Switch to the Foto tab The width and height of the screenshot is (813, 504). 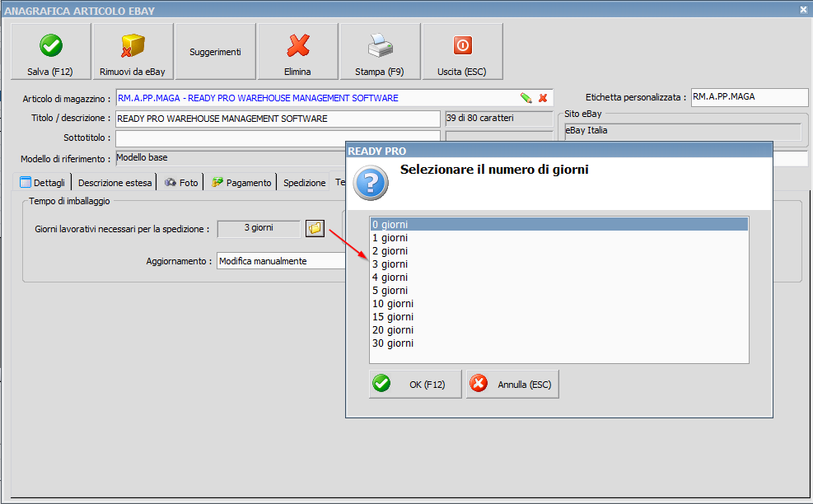click(181, 183)
